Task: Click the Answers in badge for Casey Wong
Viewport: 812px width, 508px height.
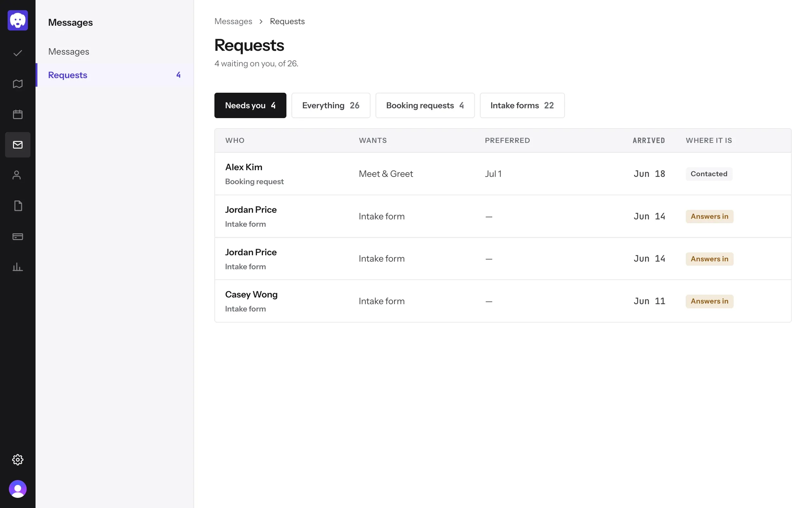Action: pos(709,301)
